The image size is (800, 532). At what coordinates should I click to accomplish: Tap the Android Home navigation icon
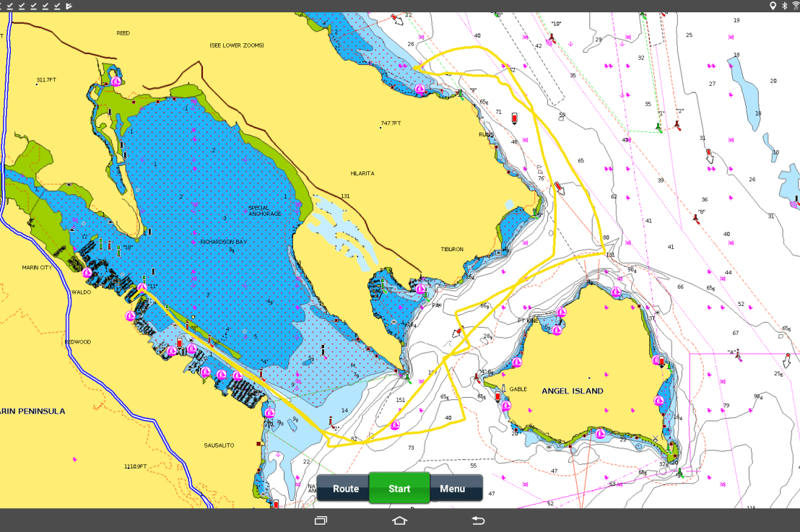(399, 520)
